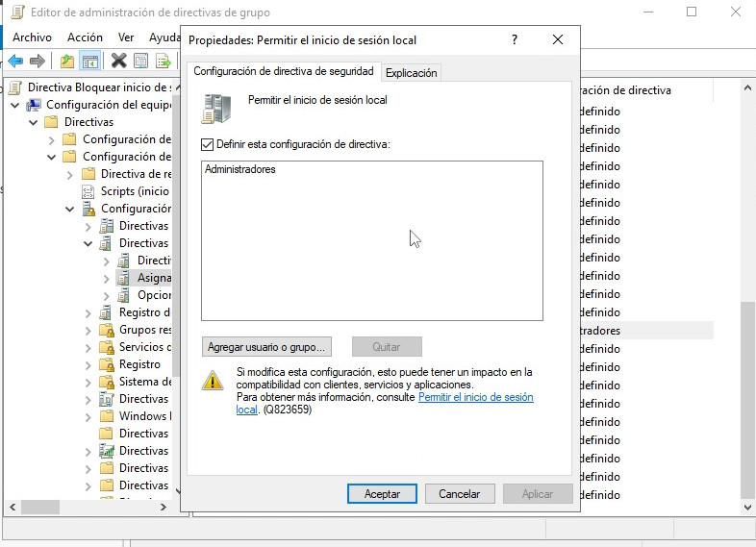Uncheck Definir esta configuración de directiva
Image resolution: width=756 pixels, height=547 pixels.
[207, 144]
